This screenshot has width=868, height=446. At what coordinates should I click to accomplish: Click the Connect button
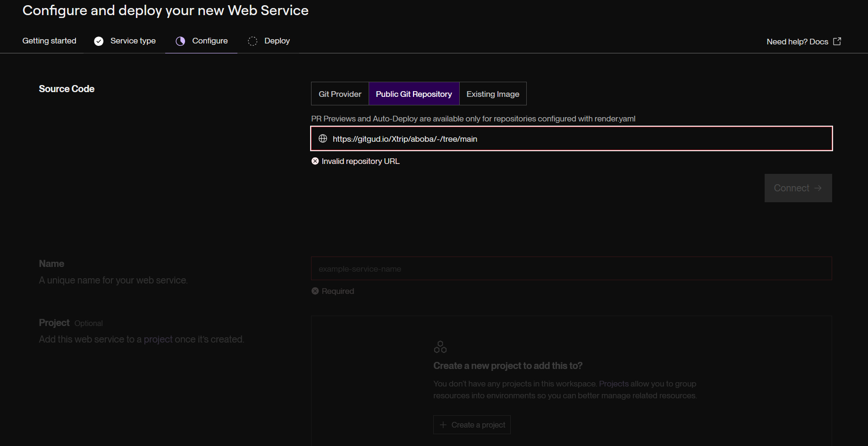tap(798, 188)
